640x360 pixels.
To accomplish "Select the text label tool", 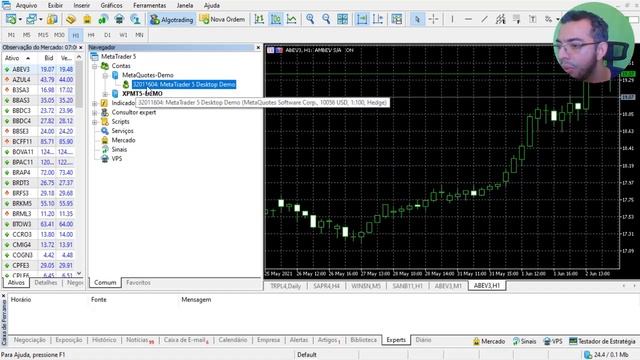I will tap(533, 19).
